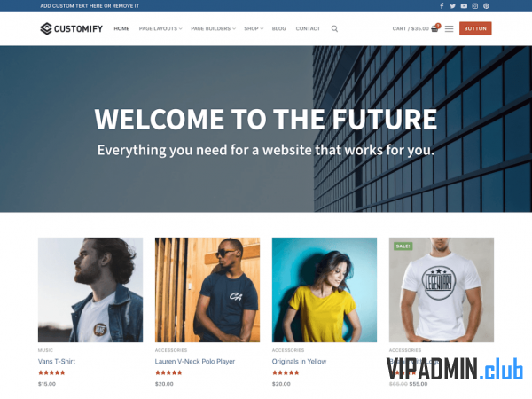Image resolution: width=532 pixels, height=399 pixels.
Task: Open the Twitter social icon
Action: click(452, 6)
